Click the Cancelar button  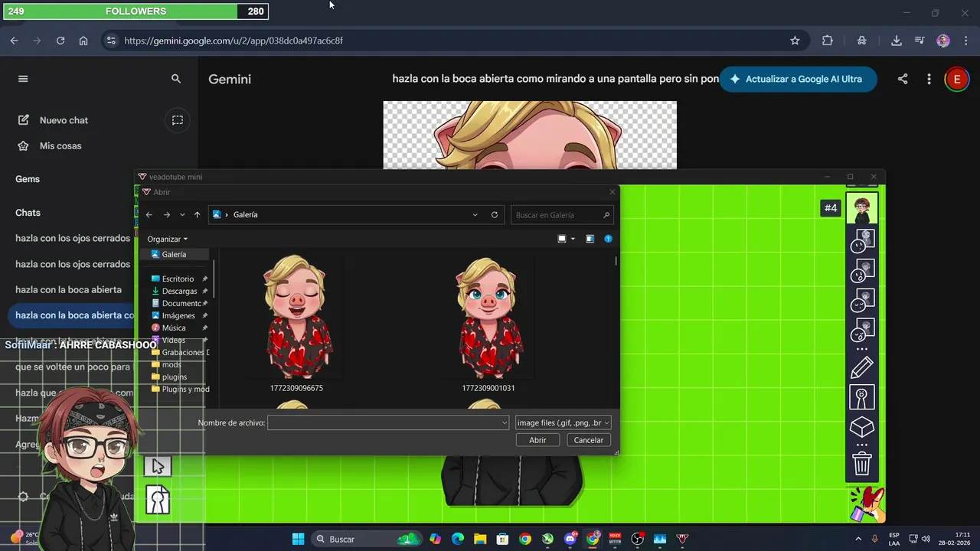[589, 440]
